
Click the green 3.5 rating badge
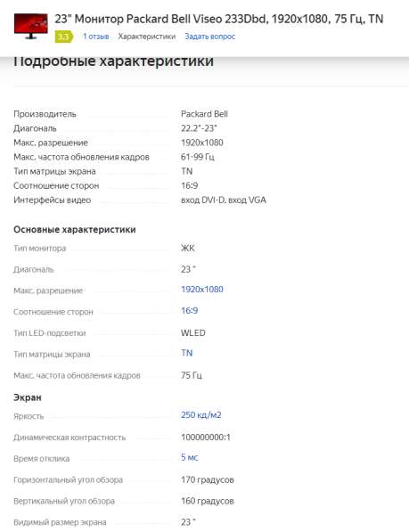tap(64, 37)
